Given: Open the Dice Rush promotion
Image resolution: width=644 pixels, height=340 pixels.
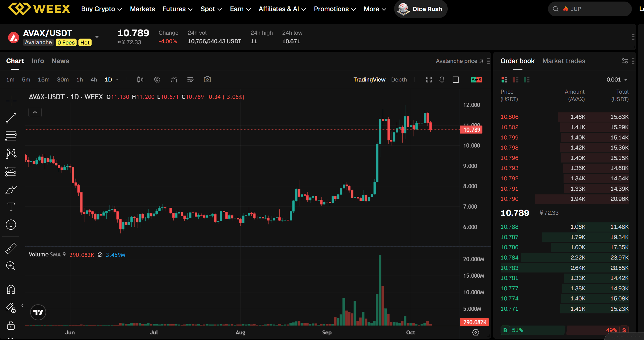Looking at the screenshot, I should pyautogui.click(x=421, y=9).
